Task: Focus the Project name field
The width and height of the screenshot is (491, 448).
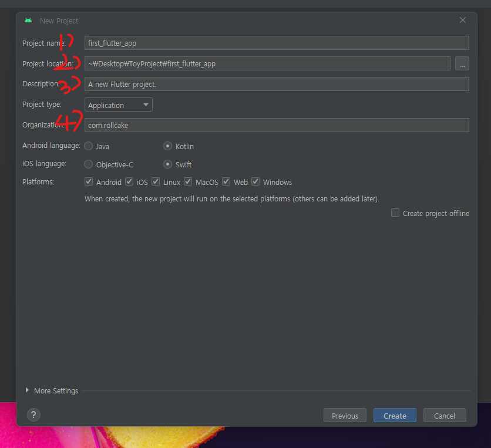Action: [277, 43]
